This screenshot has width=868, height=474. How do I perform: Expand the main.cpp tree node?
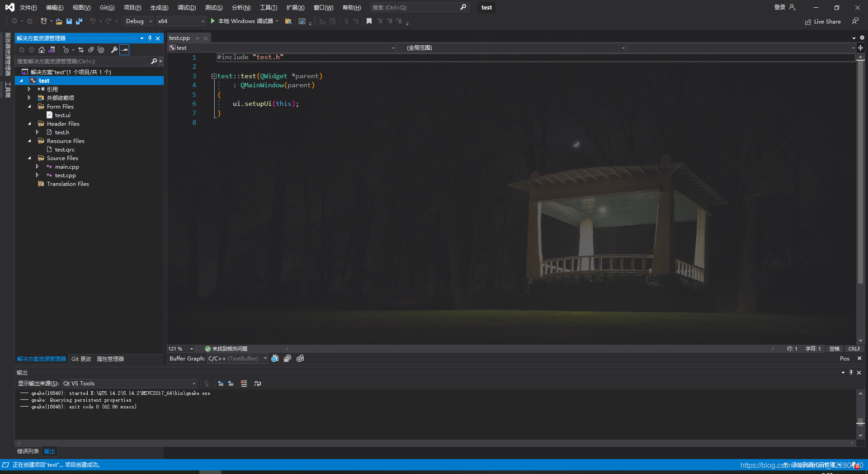point(38,167)
